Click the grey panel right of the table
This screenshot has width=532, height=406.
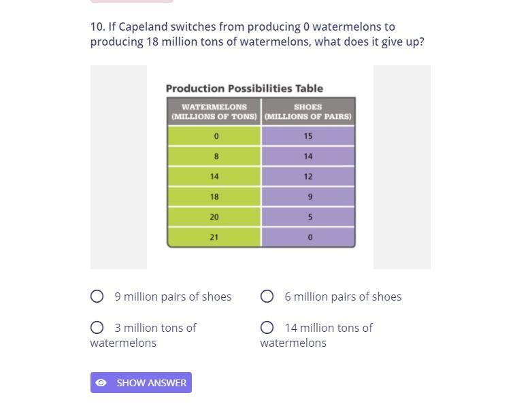click(x=401, y=167)
